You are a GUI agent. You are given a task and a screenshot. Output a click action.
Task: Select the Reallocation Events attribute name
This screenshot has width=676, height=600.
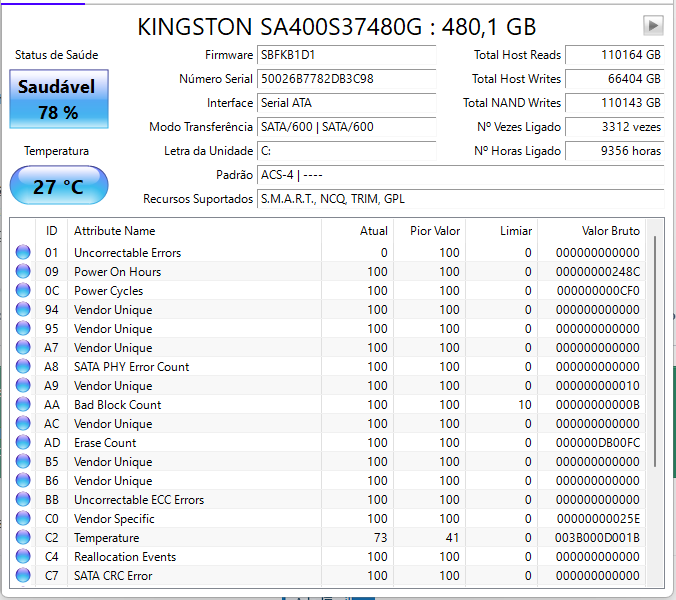(x=125, y=556)
